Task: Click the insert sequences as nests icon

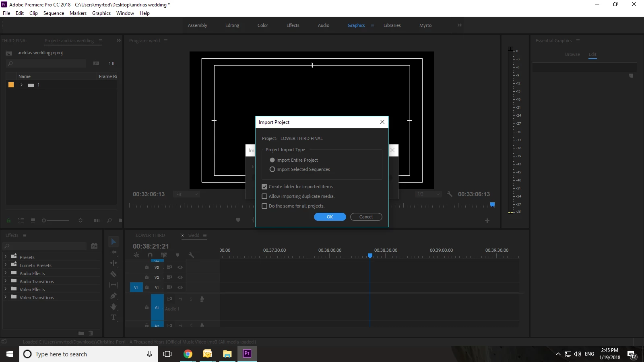Action: point(136,255)
